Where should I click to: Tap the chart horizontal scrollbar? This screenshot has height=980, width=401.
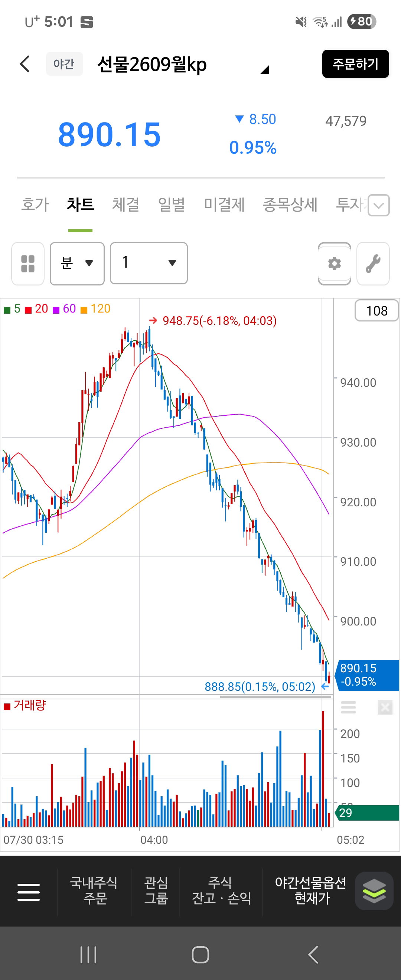pyautogui.click(x=276, y=696)
